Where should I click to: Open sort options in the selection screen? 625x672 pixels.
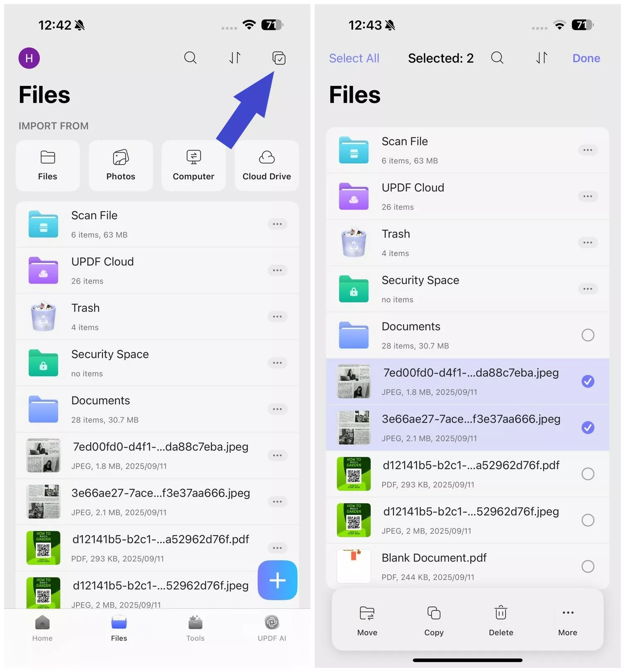pyautogui.click(x=542, y=58)
